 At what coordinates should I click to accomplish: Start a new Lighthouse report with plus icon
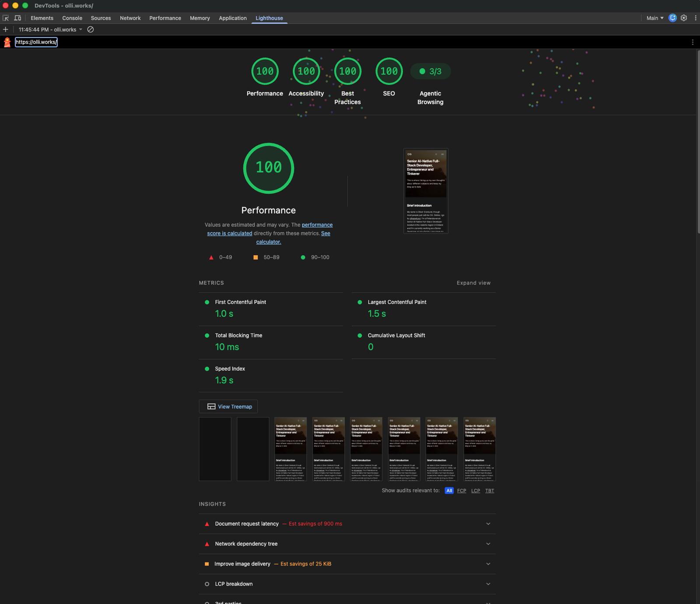point(5,29)
